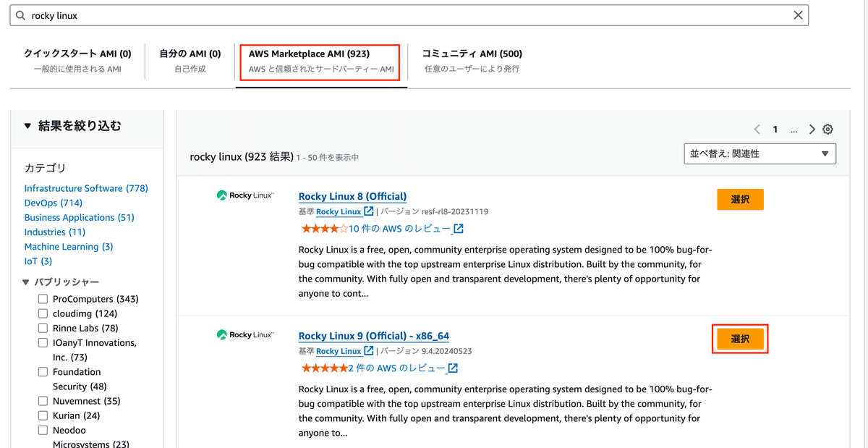The image size is (868, 448).
Task: Check the Kurian publisher filter
Action: click(43, 415)
